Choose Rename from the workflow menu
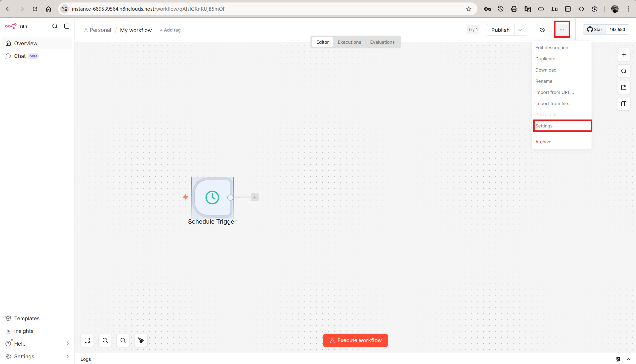This screenshot has height=364, width=636. point(561,81)
